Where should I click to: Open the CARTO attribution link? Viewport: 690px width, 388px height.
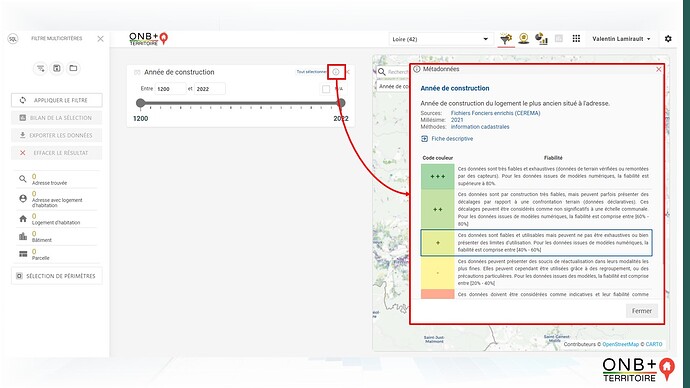654,344
